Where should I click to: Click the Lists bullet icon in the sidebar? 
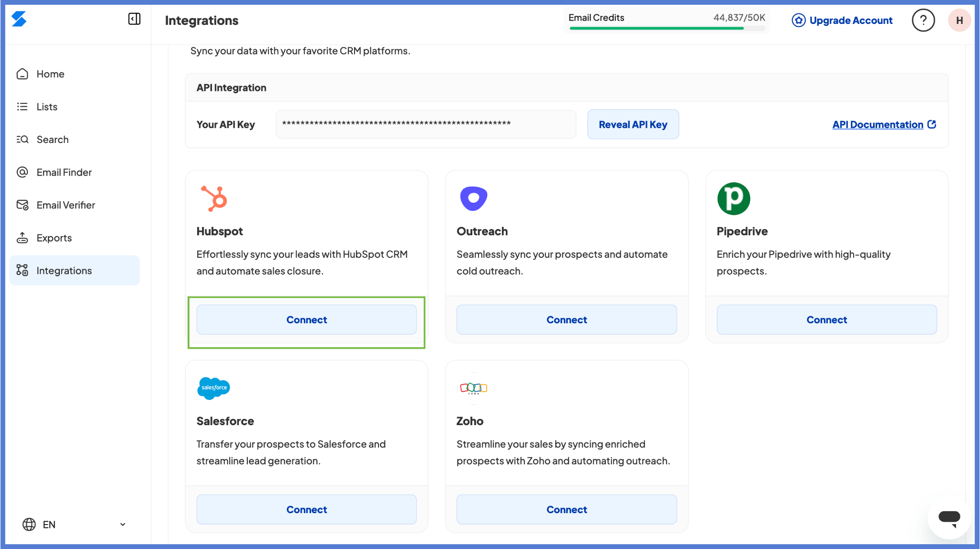22,107
